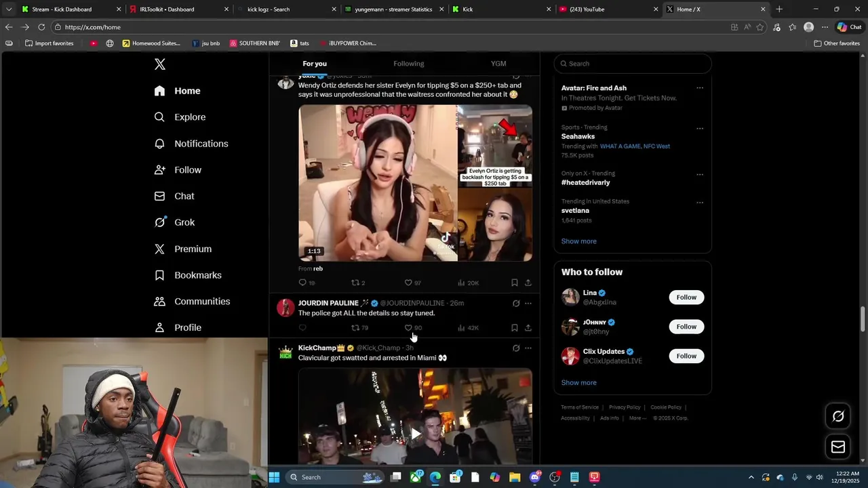The height and width of the screenshot is (488, 868).
Task: Open Profile from the sidebar
Action: pyautogui.click(x=178, y=327)
